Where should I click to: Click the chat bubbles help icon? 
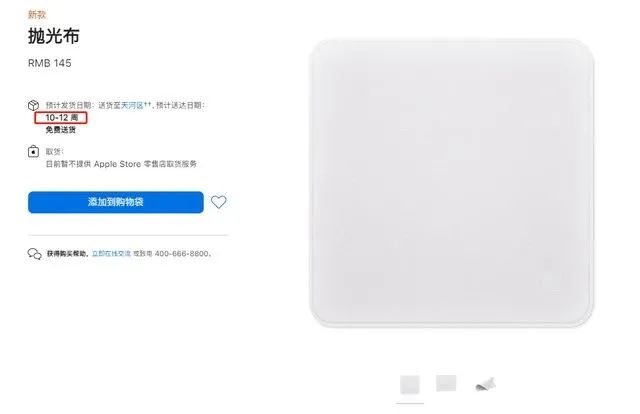[x=35, y=254]
